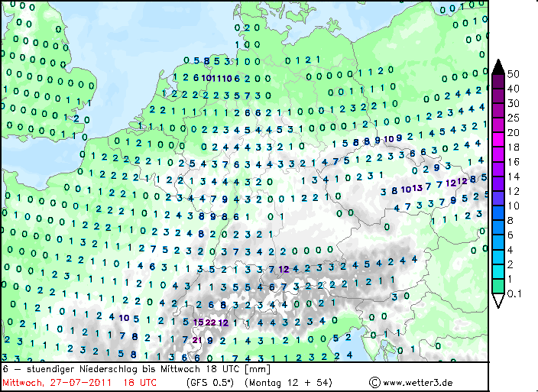538x392 pixels.
Task: Select the legend color band between 14 and 12
Action: [x=498, y=184]
